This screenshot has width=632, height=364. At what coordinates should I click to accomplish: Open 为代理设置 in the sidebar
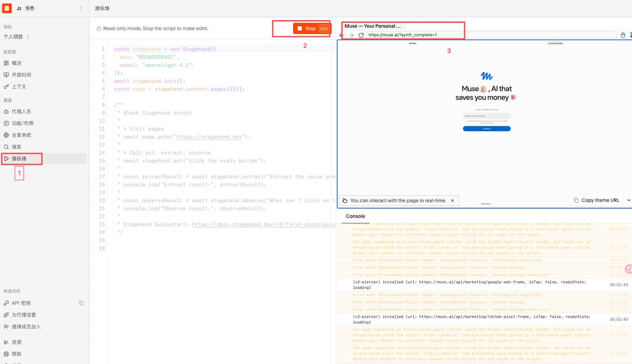click(24, 315)
